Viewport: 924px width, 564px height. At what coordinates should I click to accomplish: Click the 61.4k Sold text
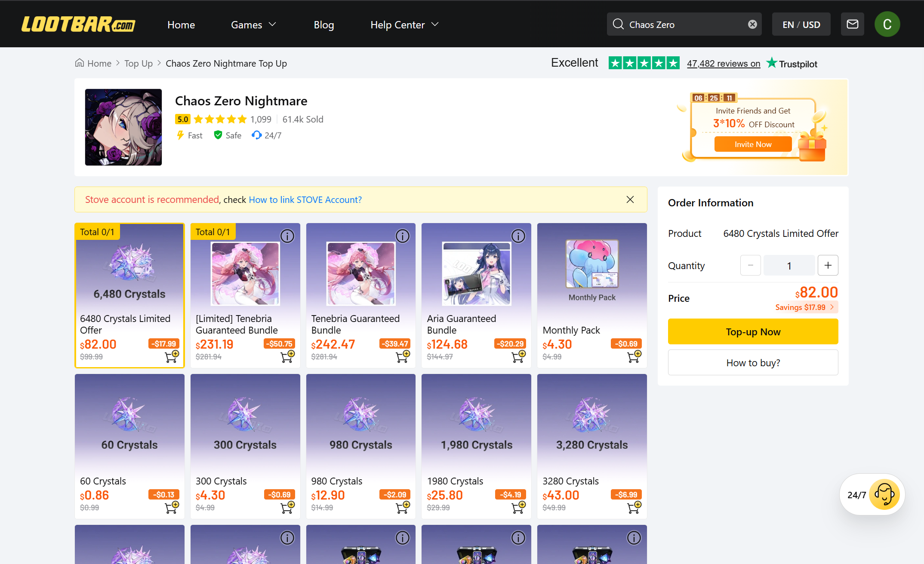coord(303,119)
